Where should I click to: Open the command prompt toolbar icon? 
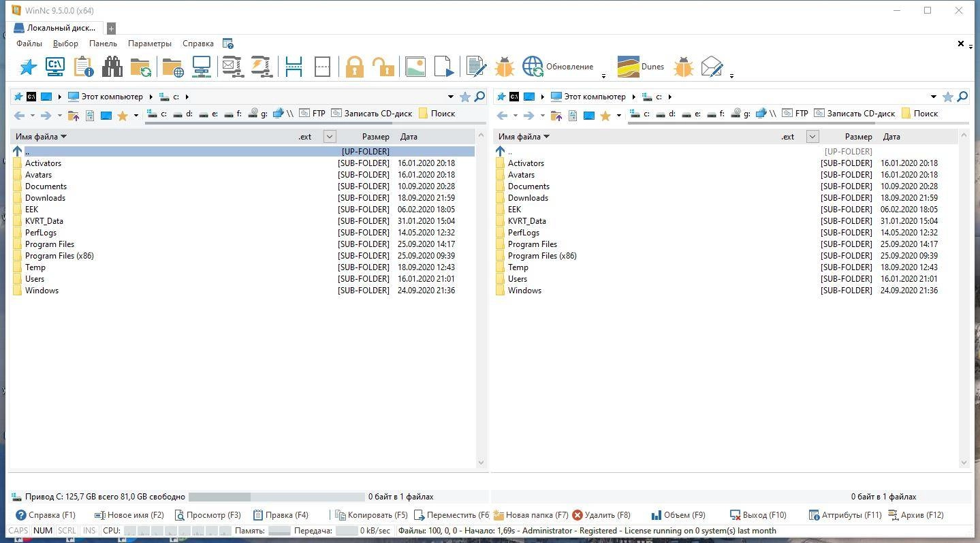click(x=55, y=67)
